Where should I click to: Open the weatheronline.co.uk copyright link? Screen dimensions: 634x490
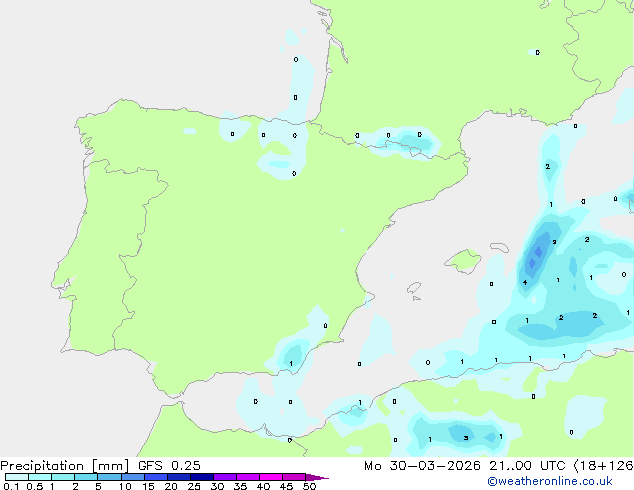pos(550,481)
